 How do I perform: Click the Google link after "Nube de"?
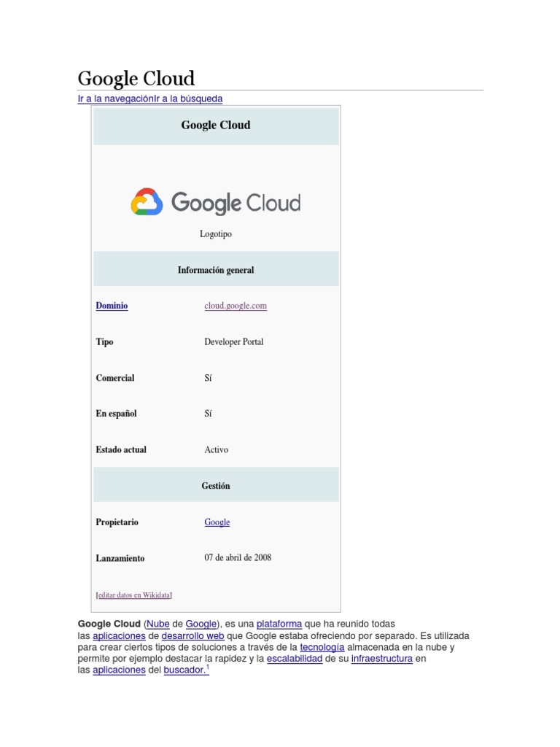click(x=201, y=624)
